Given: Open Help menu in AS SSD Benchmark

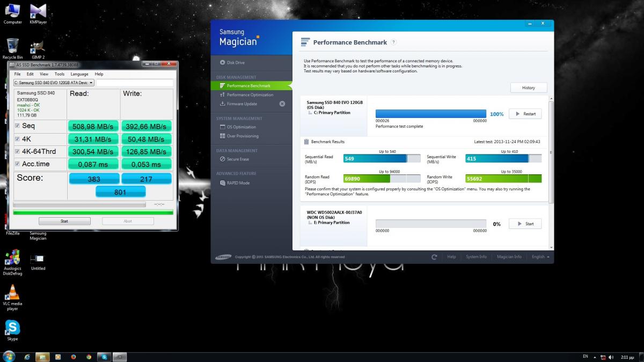Looking at the screenshot, I should [99, 74].
